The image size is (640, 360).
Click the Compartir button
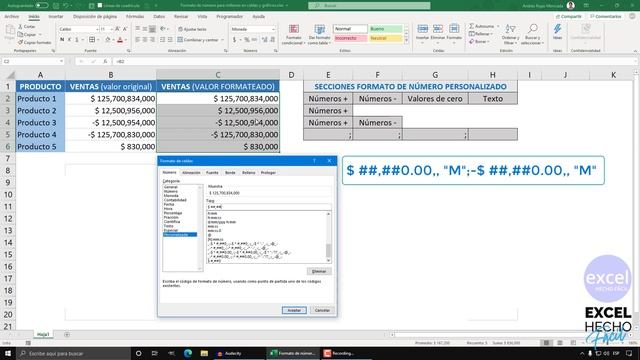[x=569, y=16]
